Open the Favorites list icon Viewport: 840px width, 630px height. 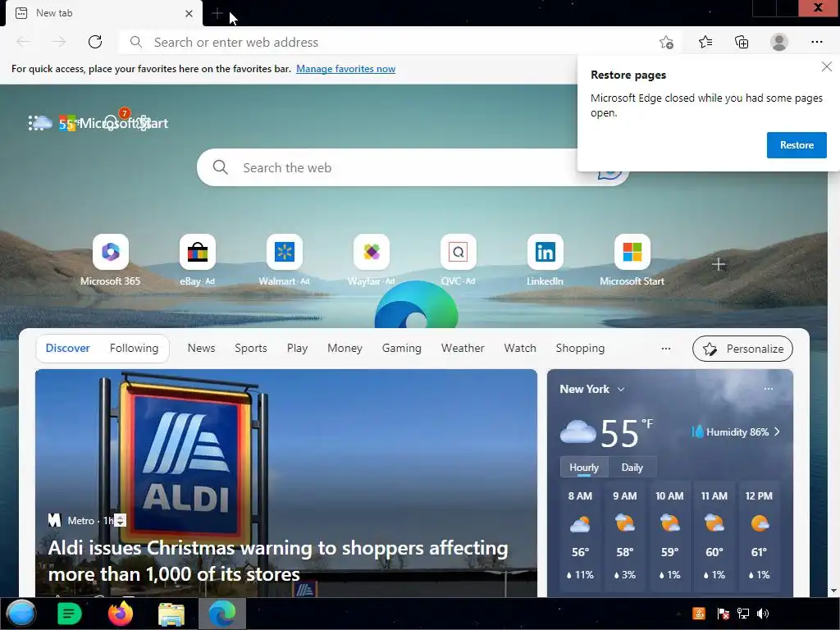[x=705, y=42]
